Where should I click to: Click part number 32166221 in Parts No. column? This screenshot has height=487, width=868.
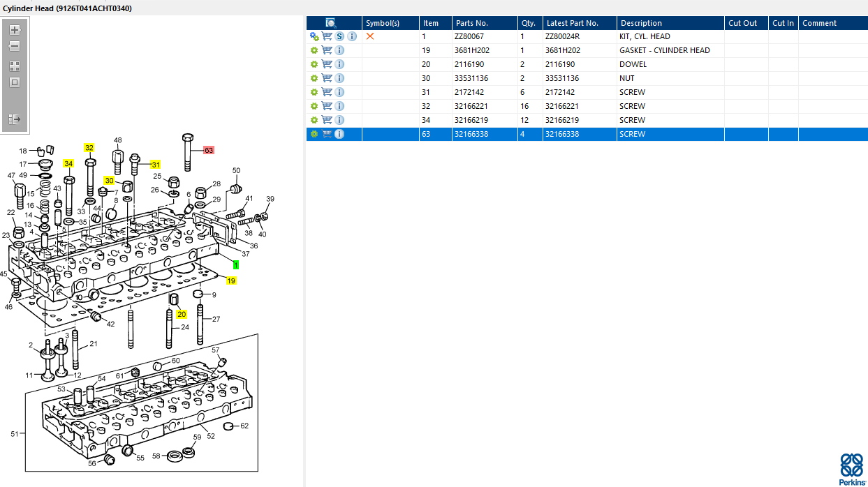tap(471, 106)
